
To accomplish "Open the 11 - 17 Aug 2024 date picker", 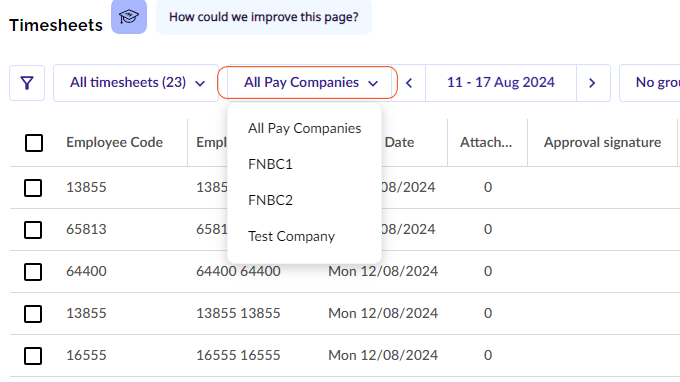I will (501, 83).
